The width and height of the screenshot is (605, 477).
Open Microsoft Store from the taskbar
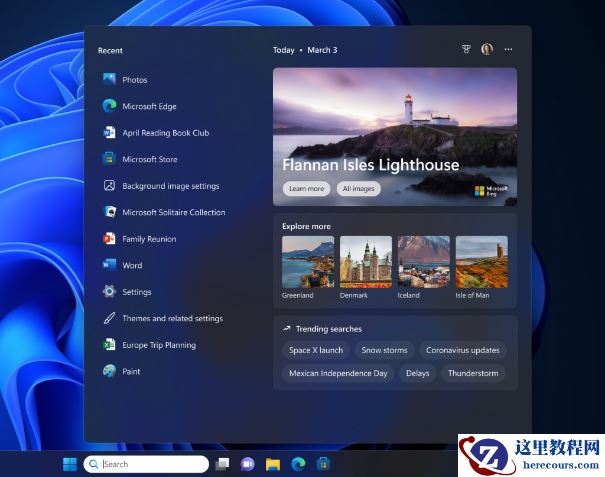323,464
